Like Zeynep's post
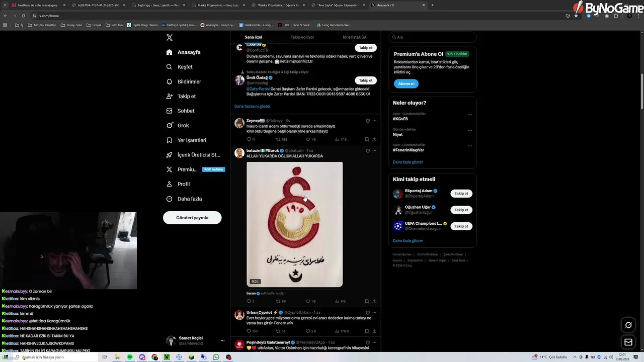644x362 pixels. tap(310, 139)
